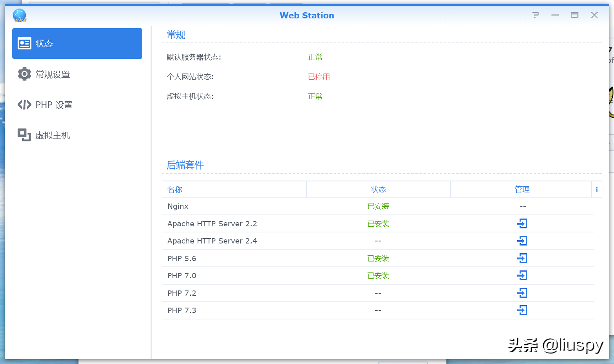The image size is (614, 364).
Task: Go to the 虚拟主机 section
Action: (53, 136)
